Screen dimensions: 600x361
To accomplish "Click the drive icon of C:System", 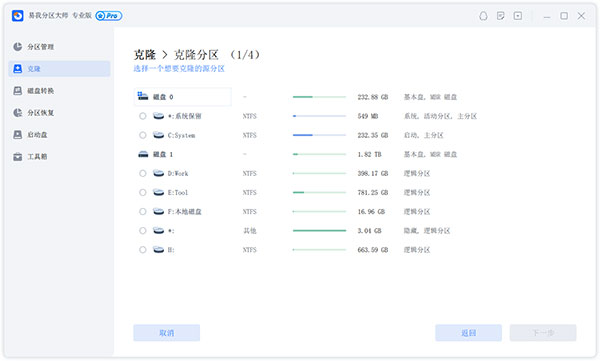I will (x=158, y=135).
